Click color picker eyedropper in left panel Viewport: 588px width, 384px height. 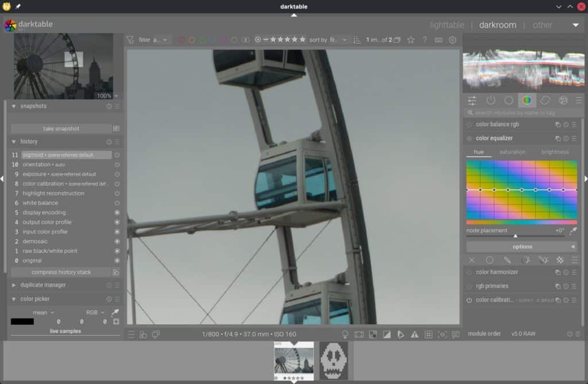[x=115, y=312]
